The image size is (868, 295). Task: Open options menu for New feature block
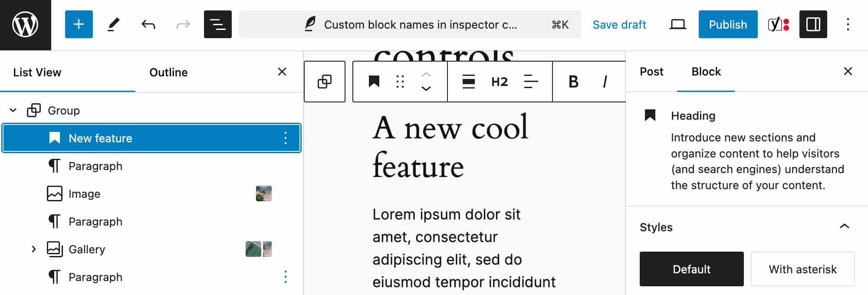pyautogui.click(x=286, y=138)
